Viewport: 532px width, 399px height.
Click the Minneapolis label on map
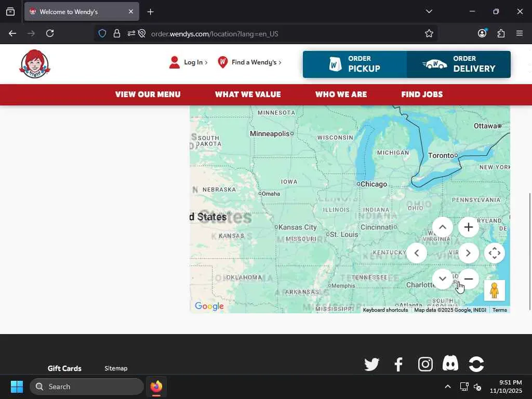coord(270,134)
